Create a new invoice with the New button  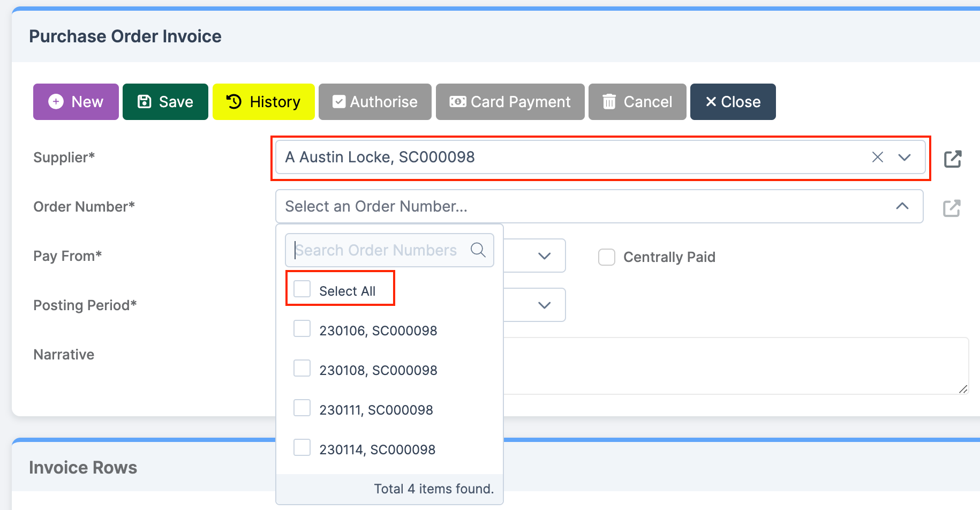pos(76,101)
